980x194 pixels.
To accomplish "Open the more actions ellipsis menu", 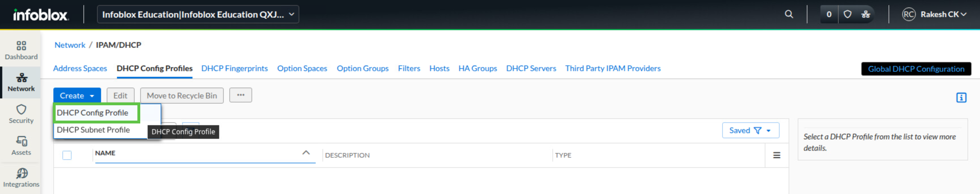I will pyautogui.click(x=240, y=95).
